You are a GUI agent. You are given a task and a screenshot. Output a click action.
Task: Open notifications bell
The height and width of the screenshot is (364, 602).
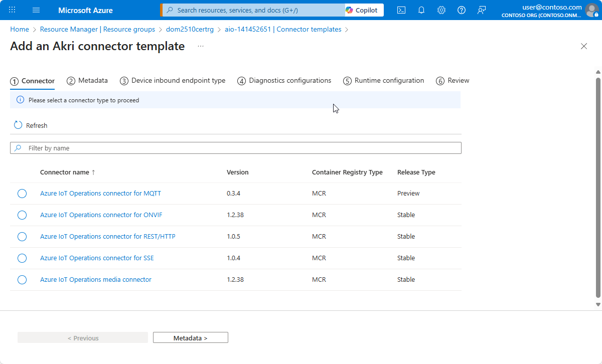(x=421, y=10)
